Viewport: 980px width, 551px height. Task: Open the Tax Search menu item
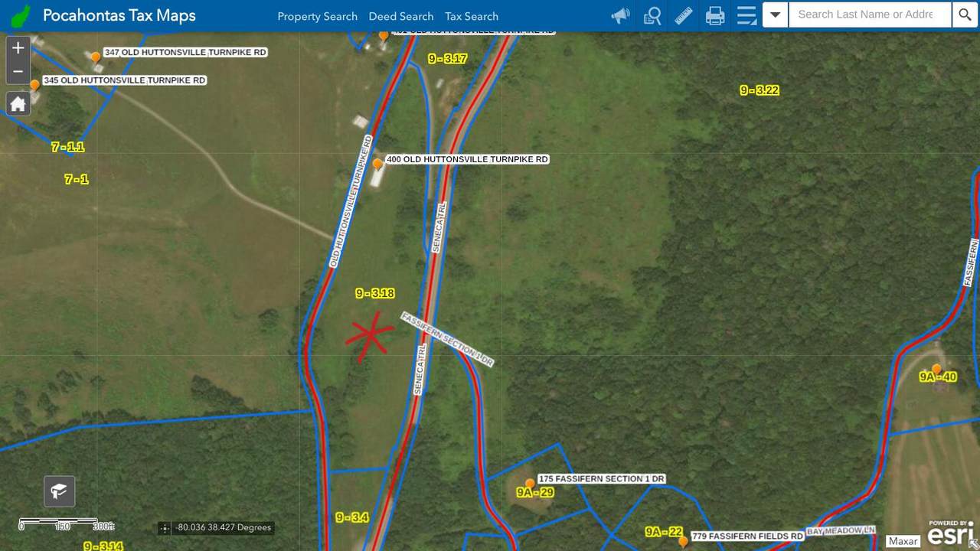(472, 16)
